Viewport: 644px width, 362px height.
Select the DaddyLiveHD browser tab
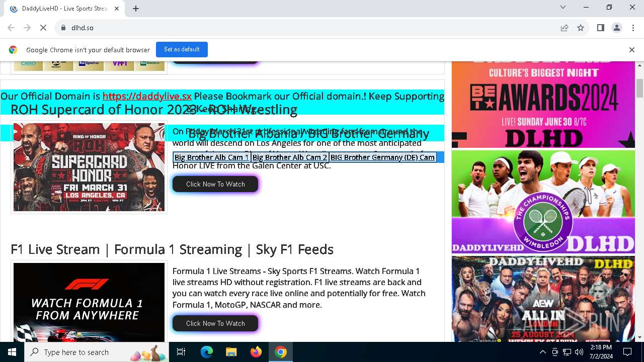pos(64,9)
